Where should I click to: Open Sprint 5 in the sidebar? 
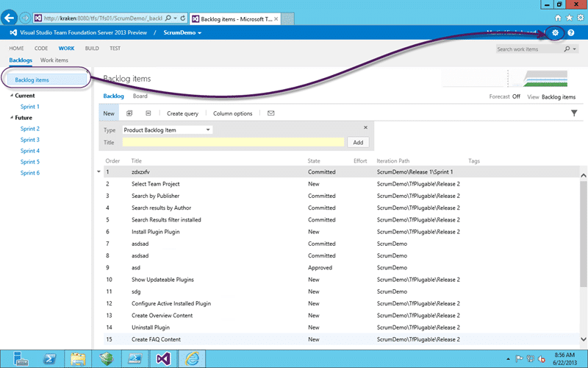click(29, 162)
